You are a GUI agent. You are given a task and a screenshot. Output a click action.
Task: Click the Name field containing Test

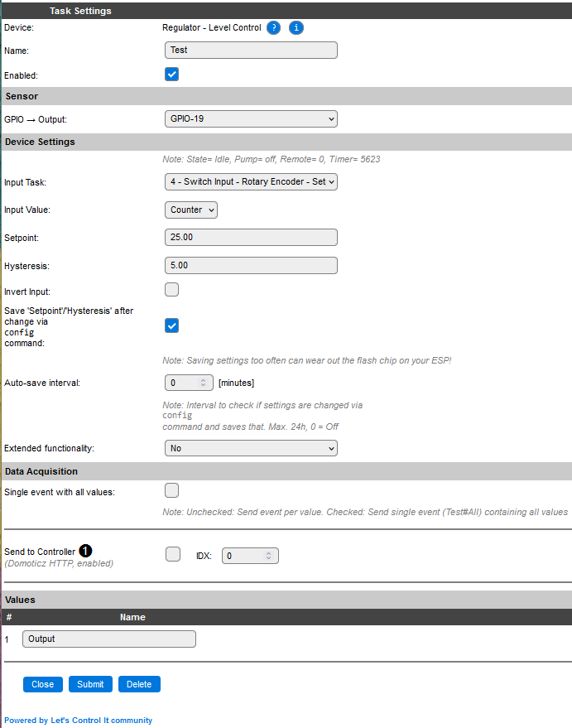coord(251,51)
